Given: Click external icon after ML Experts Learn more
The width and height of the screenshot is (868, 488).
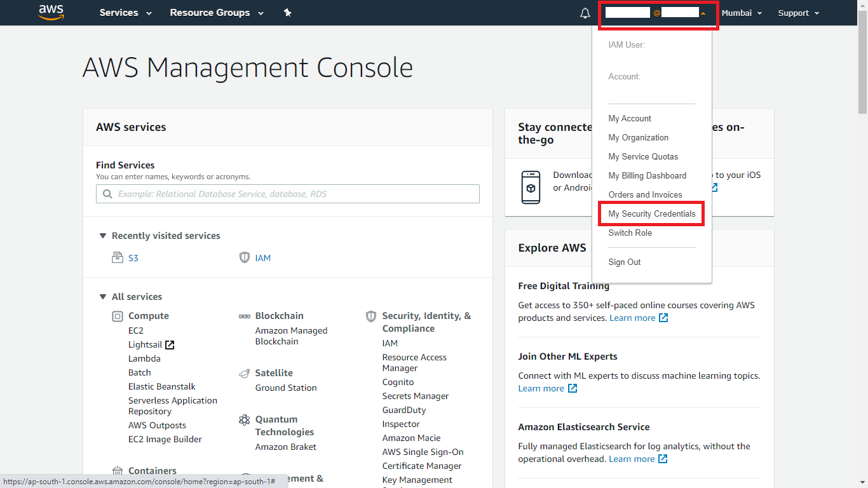Looking at the screenshot, I should coord(573,388).
